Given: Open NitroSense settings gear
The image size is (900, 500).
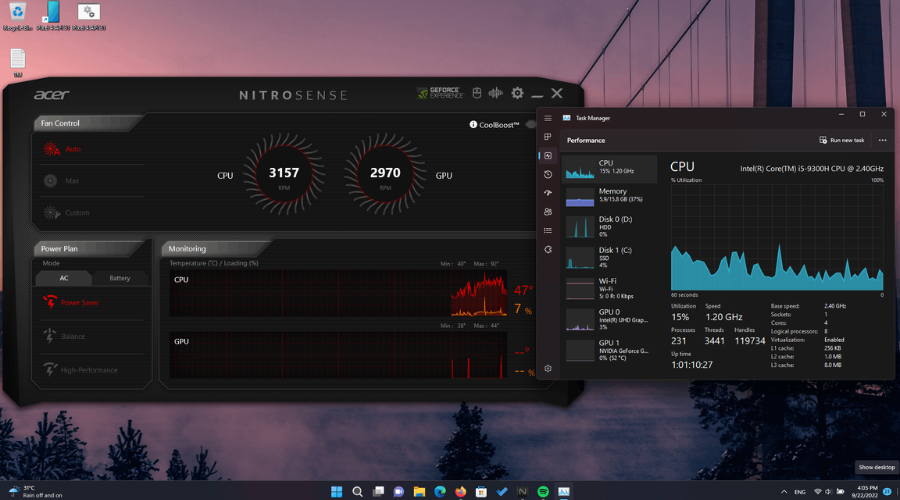Looking at the screenshot, I should coord(517,93).
